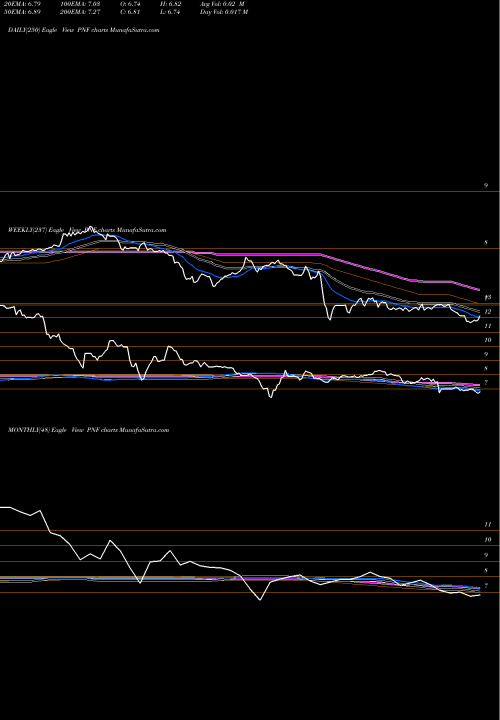Click the Avg Vol: 0.02 M reading
Screen dimensions: 500x720
pos(222,4)
